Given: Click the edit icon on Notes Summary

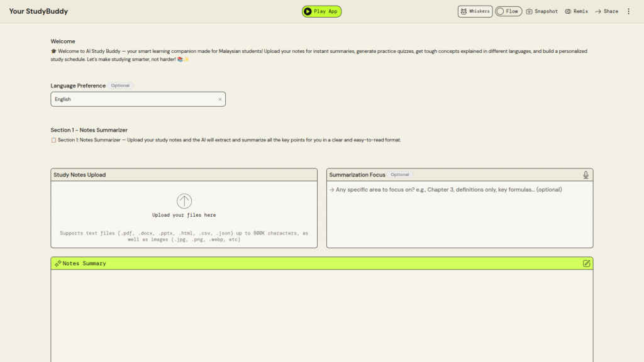Looking at the screenshot, I should click(586, 263).
